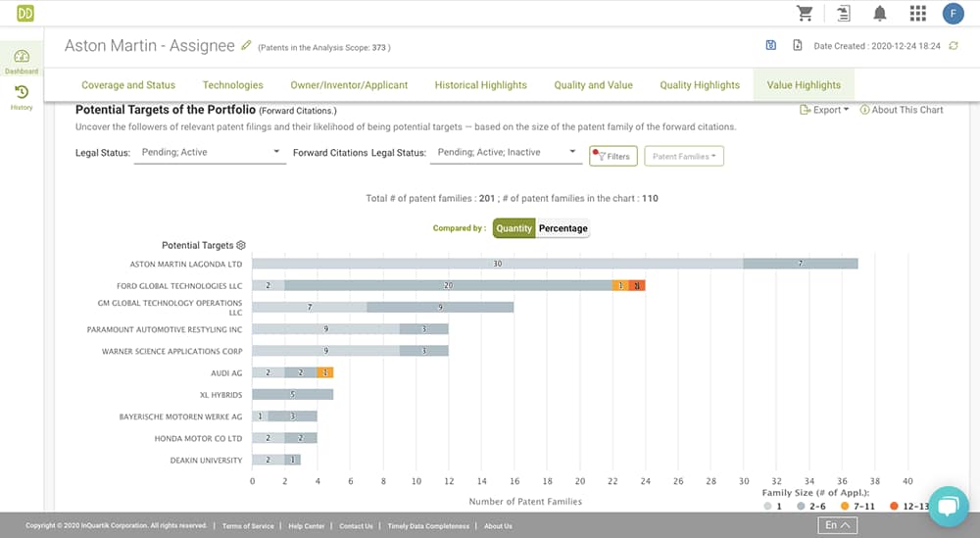Screen dimensions: 980x538
Task: Click GM Global Technology bar segment 9
Action: pyautogui.click(x=440, y=308)
